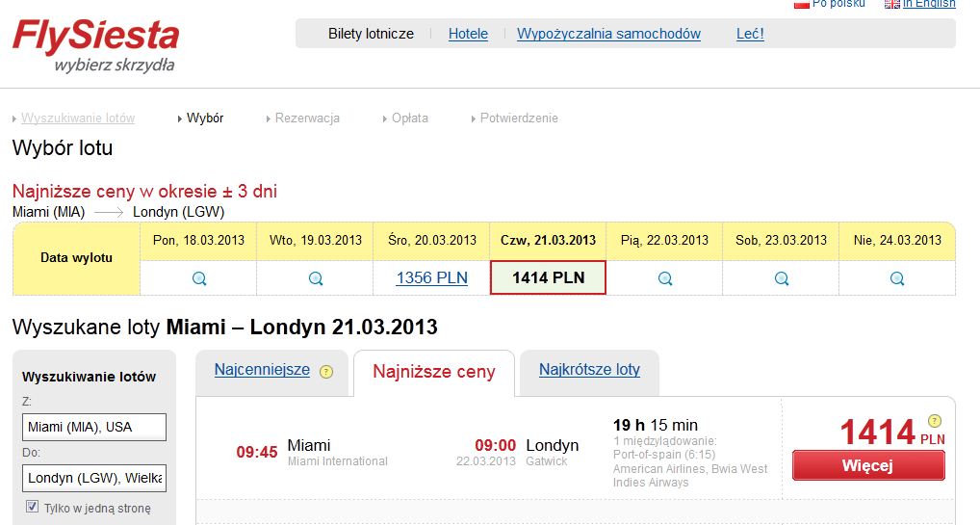Switch to Najkrótsze loty tab

pos(589,370)
